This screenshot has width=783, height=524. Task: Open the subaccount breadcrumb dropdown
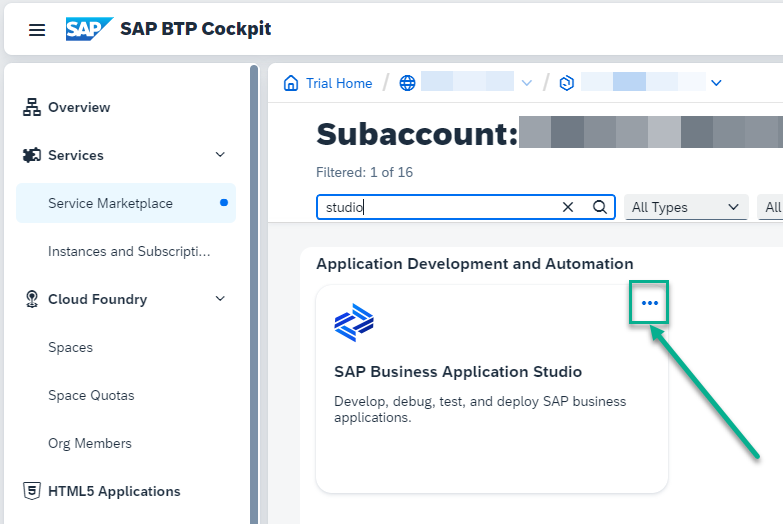[x=717, y=83]
